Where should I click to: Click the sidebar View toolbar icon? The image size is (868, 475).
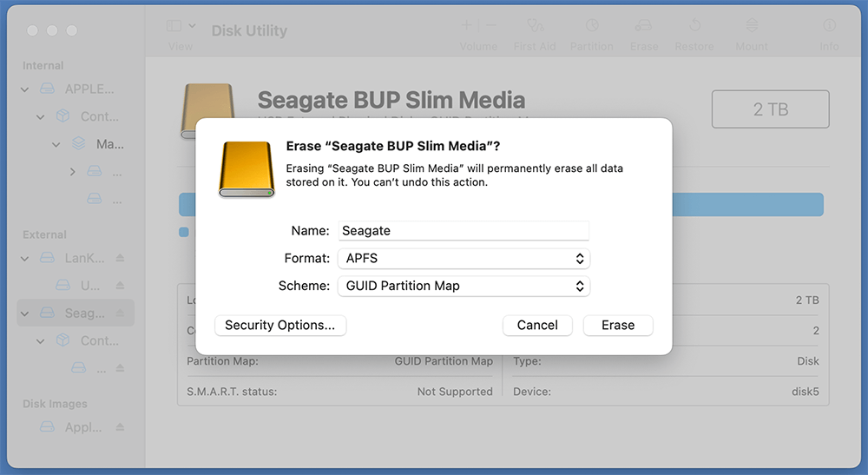point(174,25)
